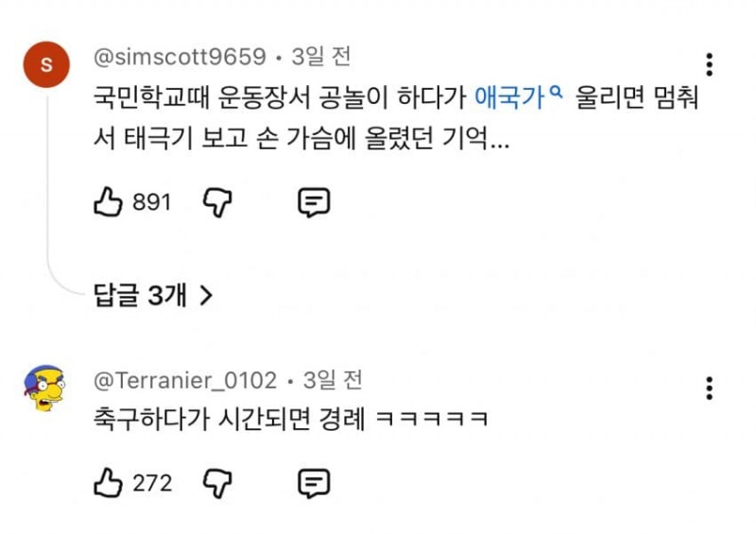756x534 pixels.
Task: Click the orange S profile avatar
Action: click(x=46, y=65)
